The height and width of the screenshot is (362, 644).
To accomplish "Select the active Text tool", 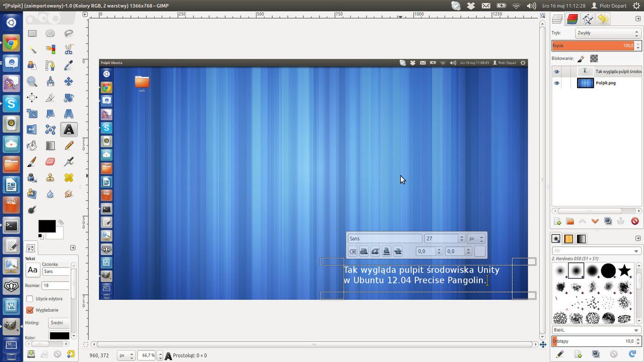I will tap(69, 130).
